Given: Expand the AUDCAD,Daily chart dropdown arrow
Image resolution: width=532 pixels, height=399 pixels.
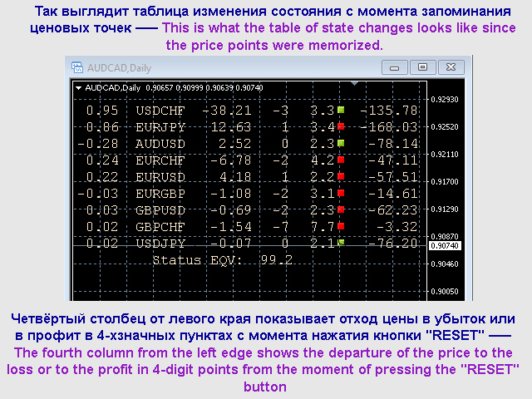Looking at the screenshot, I should coord(78,86).
